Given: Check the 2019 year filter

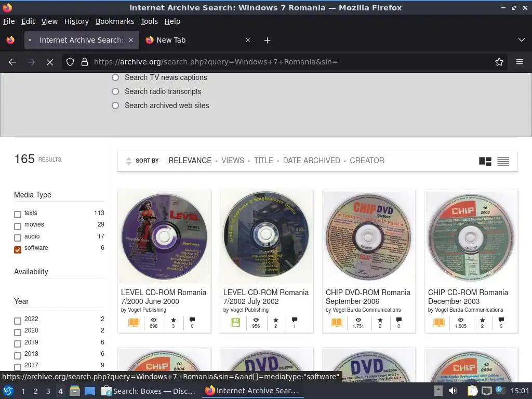Looking at the screenshot, I should (18, 344).
